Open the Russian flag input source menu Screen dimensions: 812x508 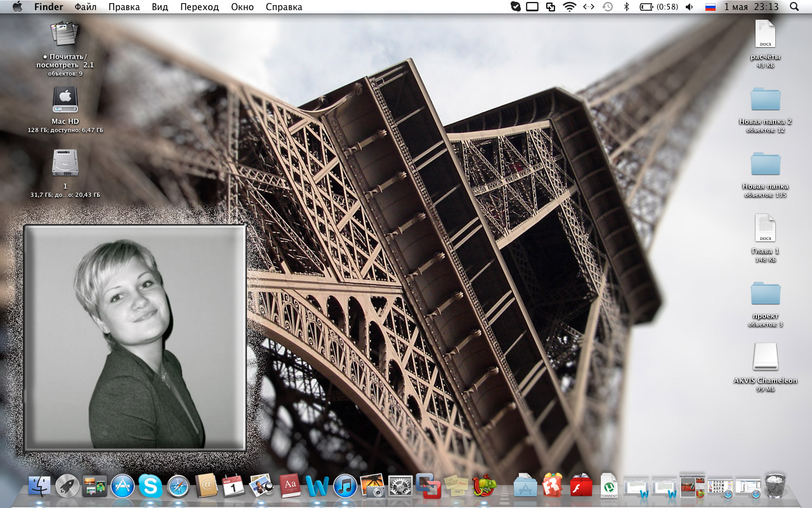(x=710, y=7)
